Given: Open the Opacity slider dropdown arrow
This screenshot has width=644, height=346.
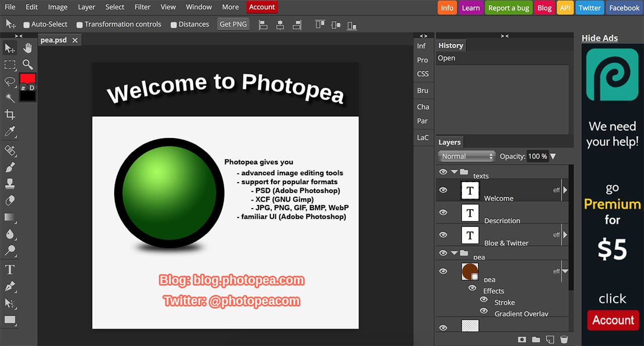Looking at the screenshot, I should coord(553,156).
